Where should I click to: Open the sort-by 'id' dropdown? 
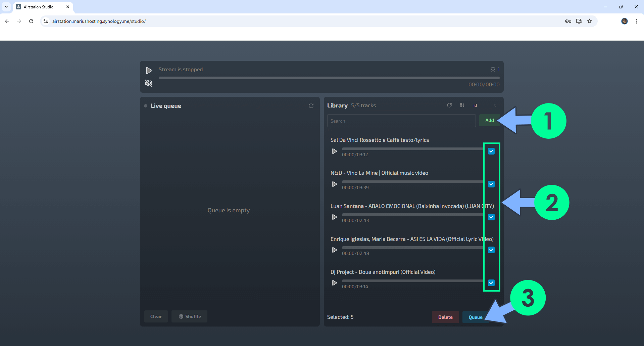(485, 105)
